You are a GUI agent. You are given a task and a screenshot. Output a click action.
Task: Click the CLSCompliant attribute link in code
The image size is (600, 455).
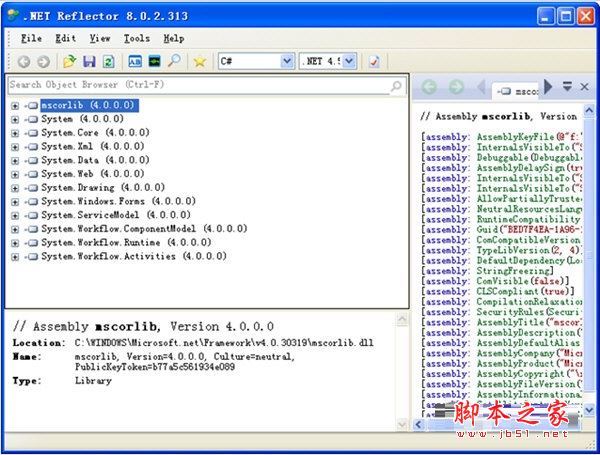[x=507, y=291]
